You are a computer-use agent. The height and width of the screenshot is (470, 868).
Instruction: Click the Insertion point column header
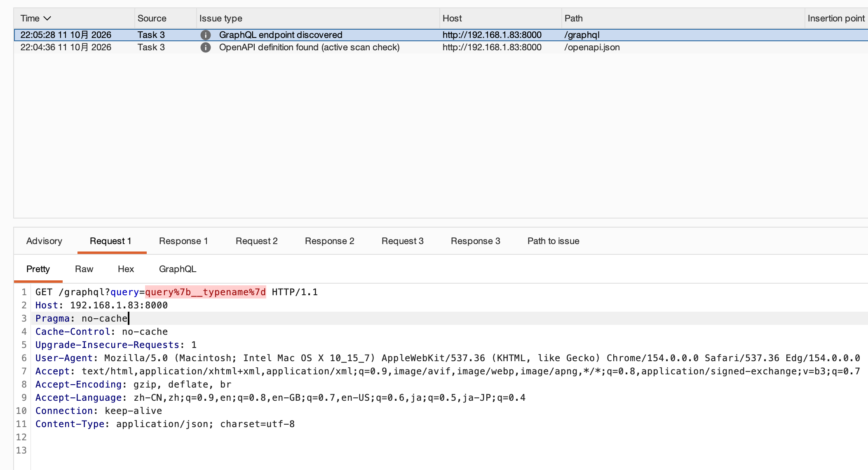(x=836, y=19)
